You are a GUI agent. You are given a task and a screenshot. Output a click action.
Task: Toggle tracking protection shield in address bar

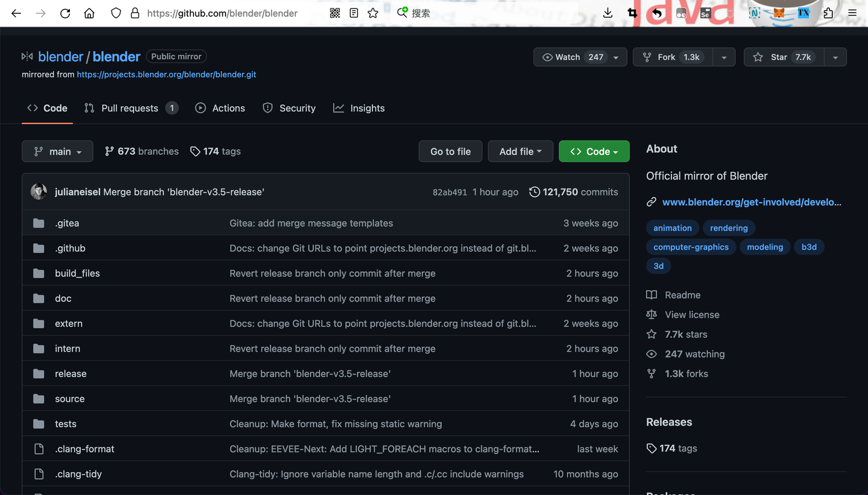tap(115, 13)
